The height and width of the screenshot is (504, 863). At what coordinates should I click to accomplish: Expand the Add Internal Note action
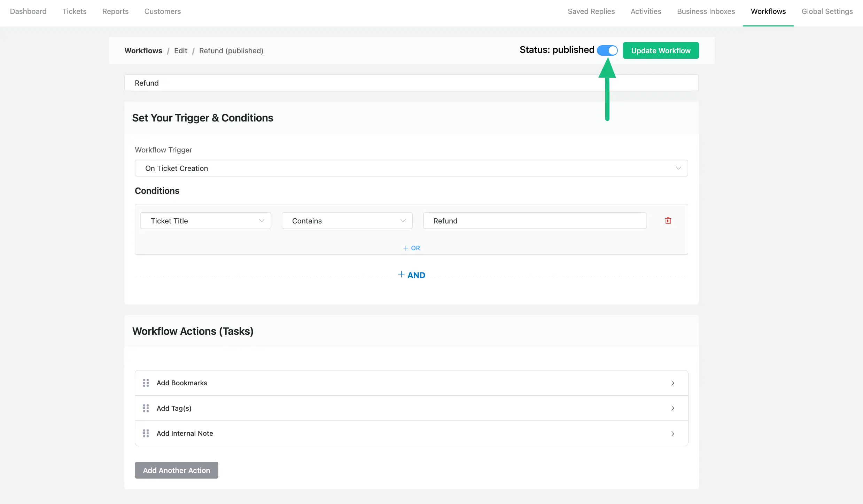point(673,433)
